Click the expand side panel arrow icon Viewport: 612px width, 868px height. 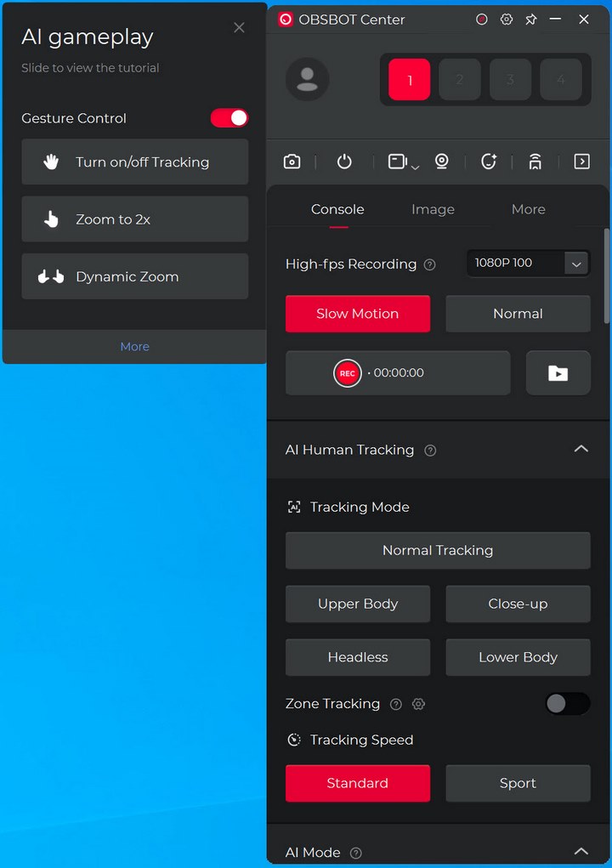581,162
